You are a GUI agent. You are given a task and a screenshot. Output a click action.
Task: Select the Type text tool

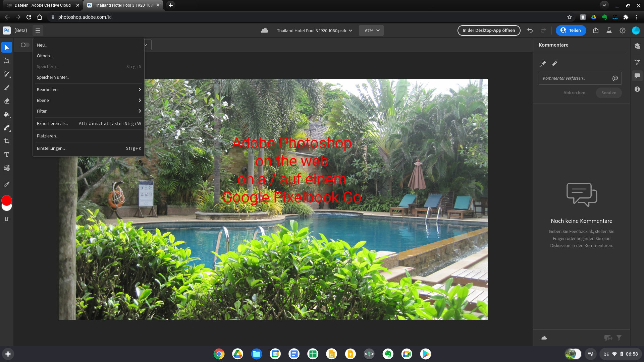point(7,155)
